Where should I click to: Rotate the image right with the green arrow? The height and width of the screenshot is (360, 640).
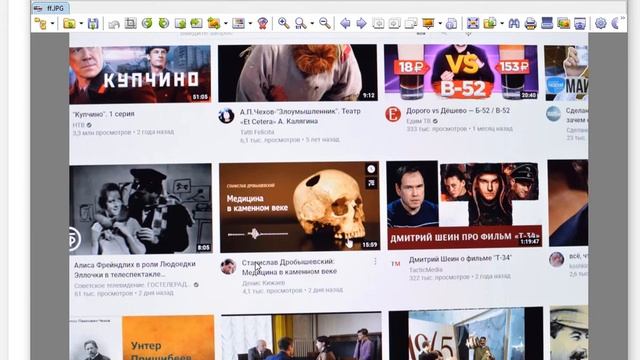tap(164, 24)
